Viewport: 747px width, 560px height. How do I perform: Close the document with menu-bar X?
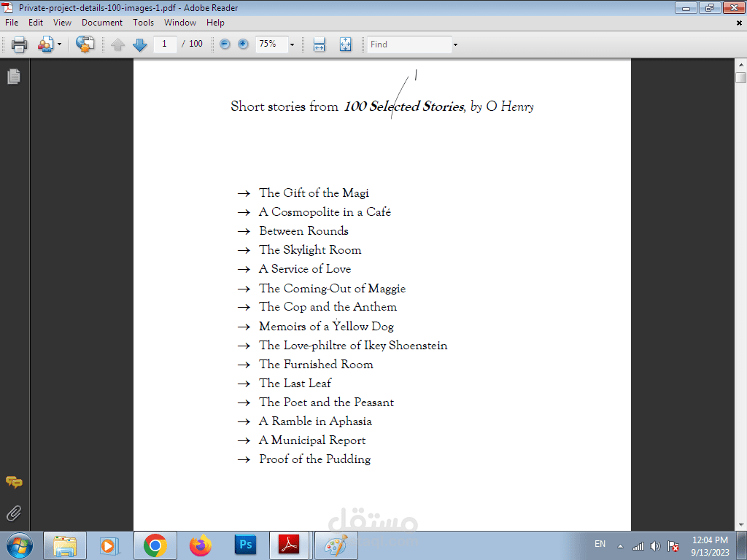739,23
